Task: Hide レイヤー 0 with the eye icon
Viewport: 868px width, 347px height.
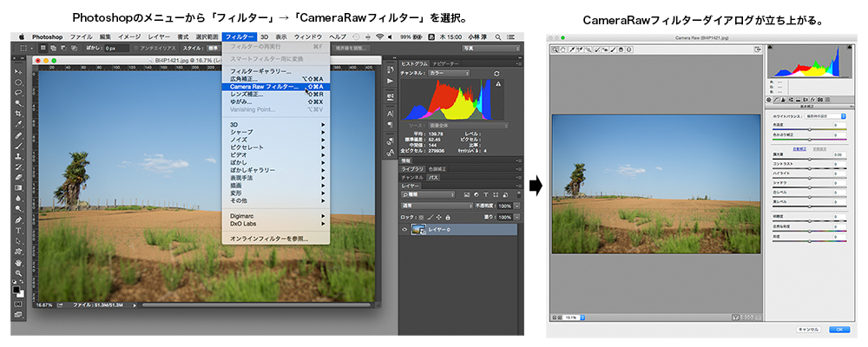Action: click(x=404, y=230)
